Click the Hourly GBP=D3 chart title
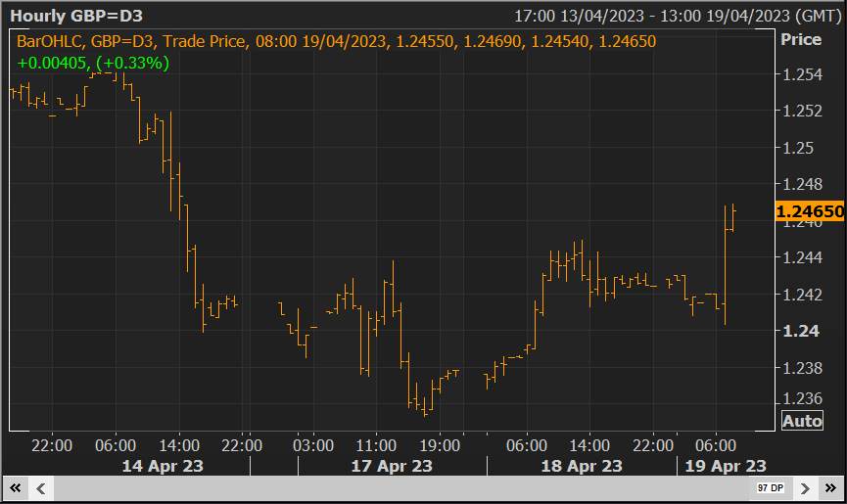Viewport: 847px width, 504px height. 76,16
